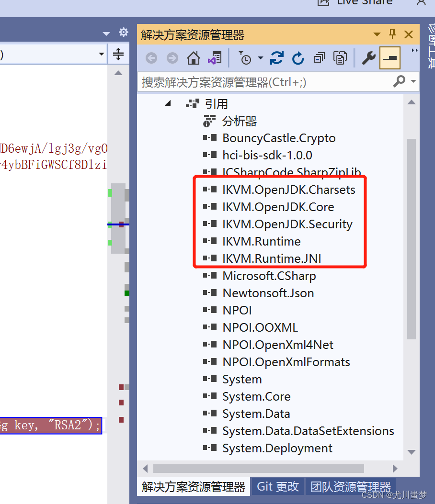Open Properties via the wrench icon
The height and width of the screenshot is (504, 435).
(369, 58)
